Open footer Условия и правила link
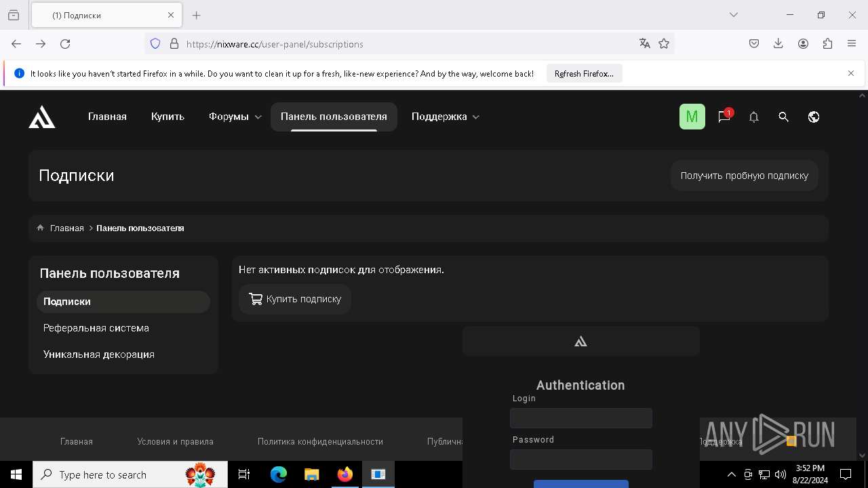 pyautogui.click(x=175, y=441)
